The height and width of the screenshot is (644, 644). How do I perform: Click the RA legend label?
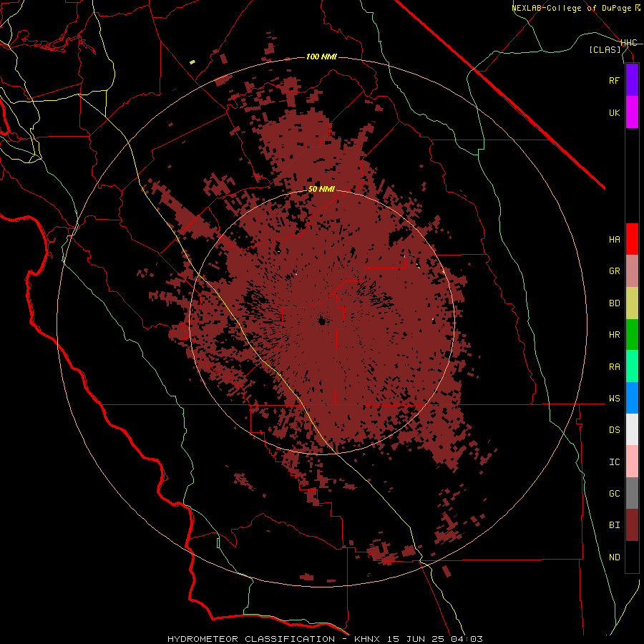[614, 366]
